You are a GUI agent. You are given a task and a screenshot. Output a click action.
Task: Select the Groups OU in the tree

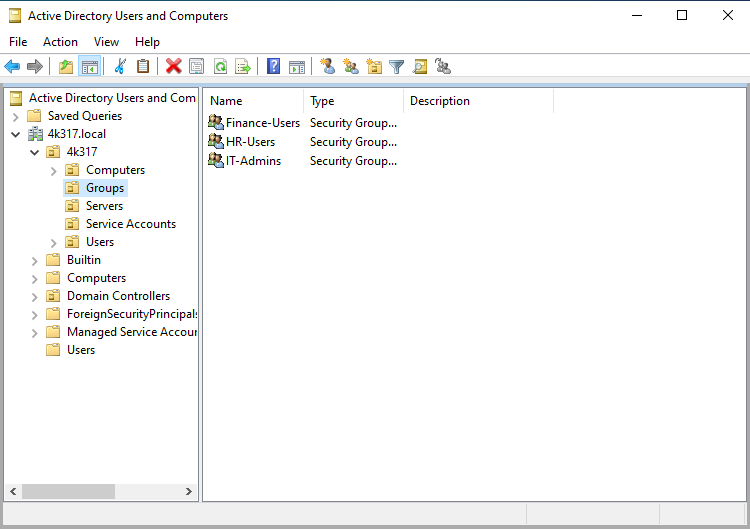105,188
